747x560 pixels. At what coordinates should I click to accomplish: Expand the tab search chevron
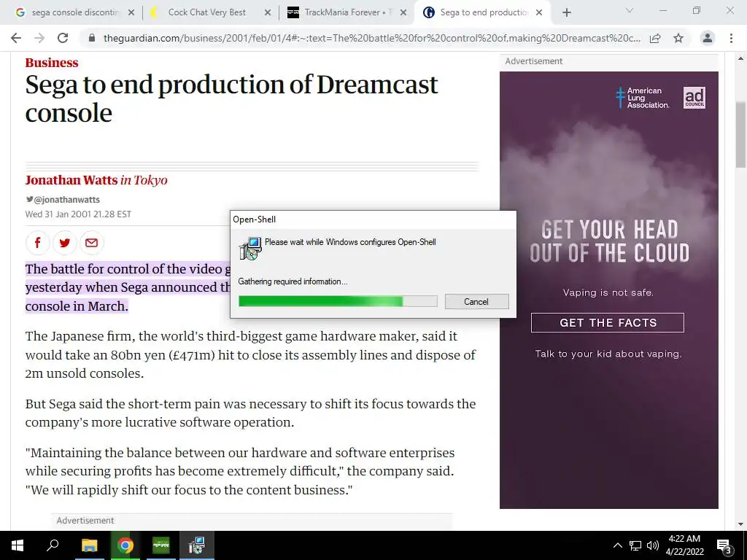[x=630, y=10]
